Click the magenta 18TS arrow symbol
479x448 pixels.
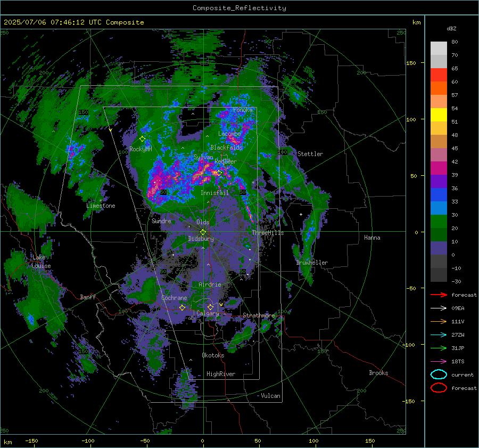click(x=439, y=362)
